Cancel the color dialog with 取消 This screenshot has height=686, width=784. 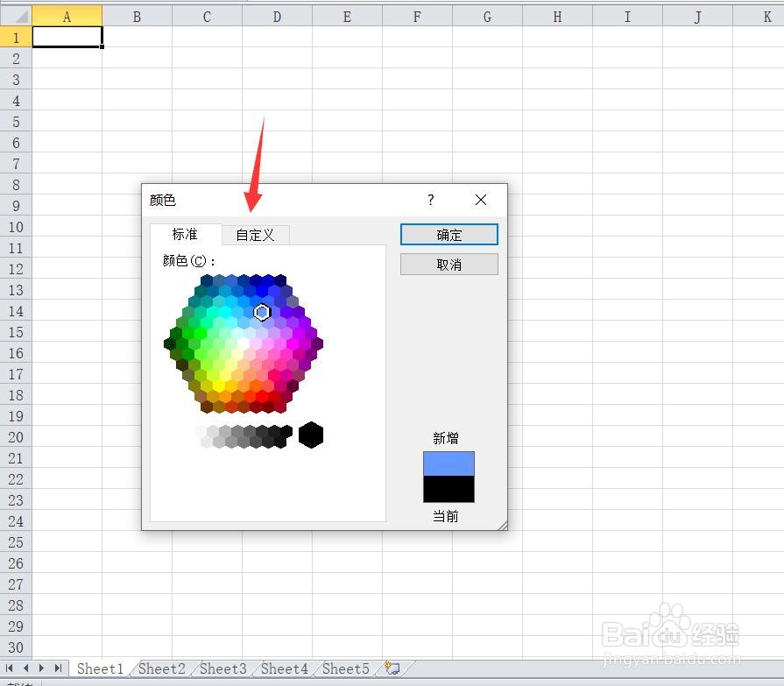[x=449, y=264]
